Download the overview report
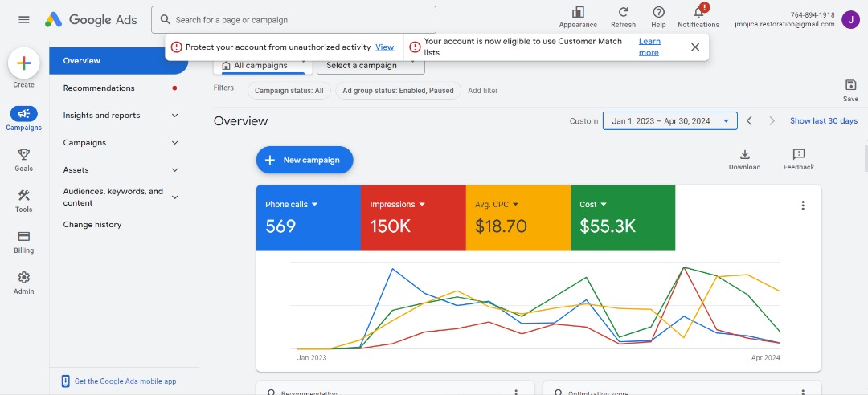This screenshot has height=395, width=868. tap(744, 155)
